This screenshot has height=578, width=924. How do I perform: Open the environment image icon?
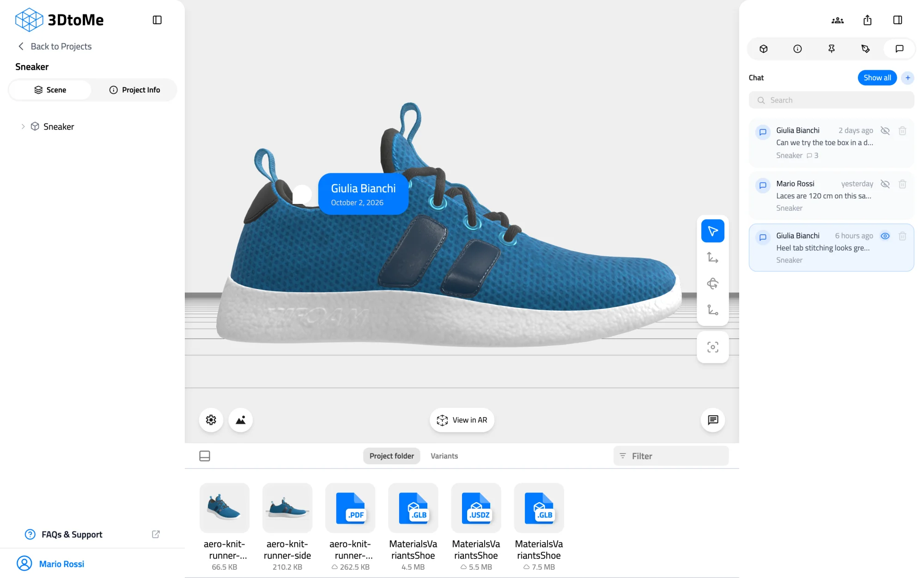click(241, 420)
